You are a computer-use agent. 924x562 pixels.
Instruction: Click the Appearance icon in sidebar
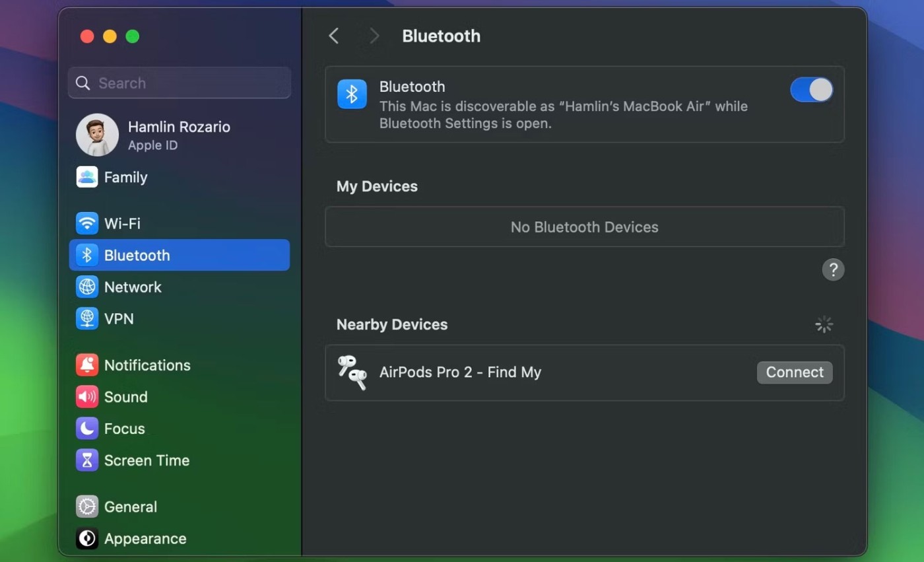87,539
